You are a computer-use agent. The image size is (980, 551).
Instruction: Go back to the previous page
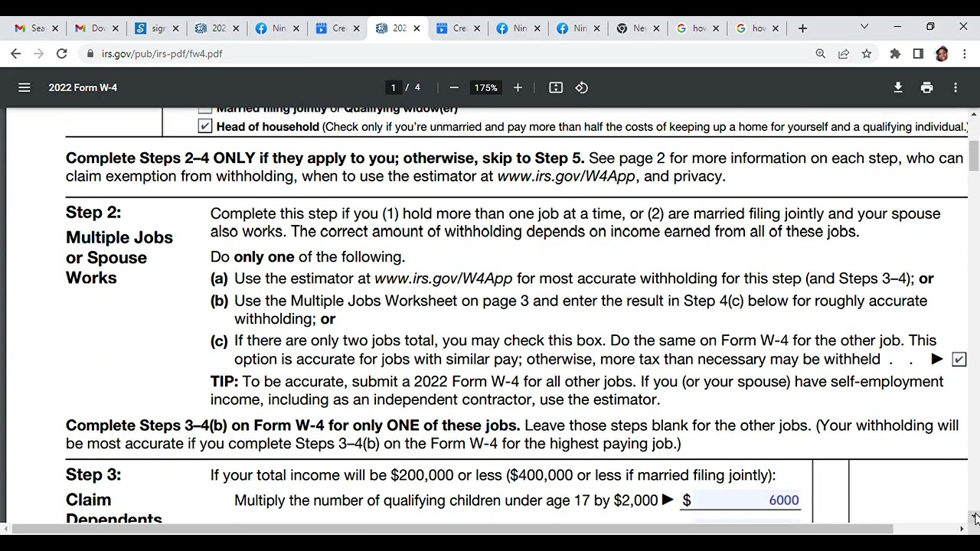(16, 54)
